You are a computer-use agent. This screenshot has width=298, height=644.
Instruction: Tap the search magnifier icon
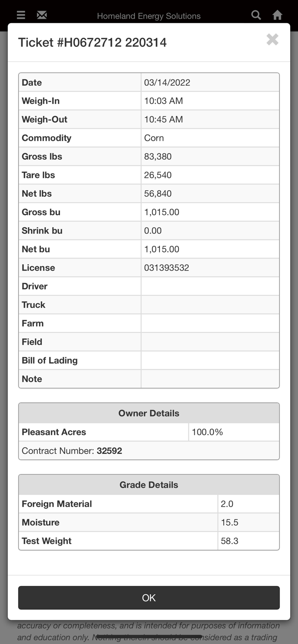[256, 15]
